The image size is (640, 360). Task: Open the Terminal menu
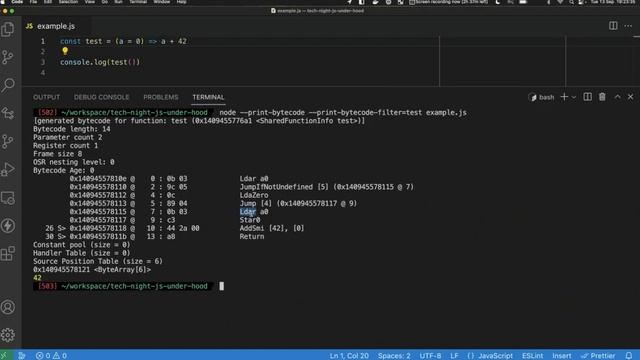tap(138, 2)
